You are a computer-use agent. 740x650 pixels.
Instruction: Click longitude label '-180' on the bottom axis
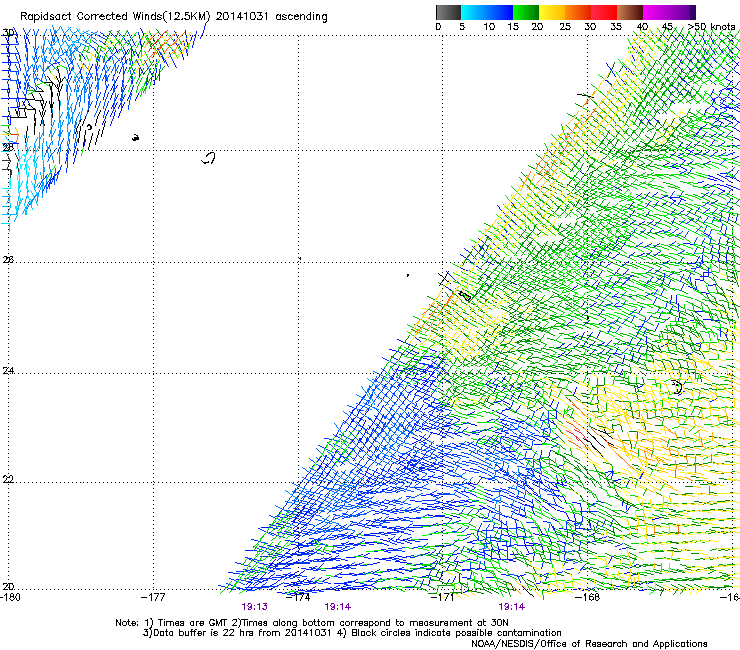point(10,597)
